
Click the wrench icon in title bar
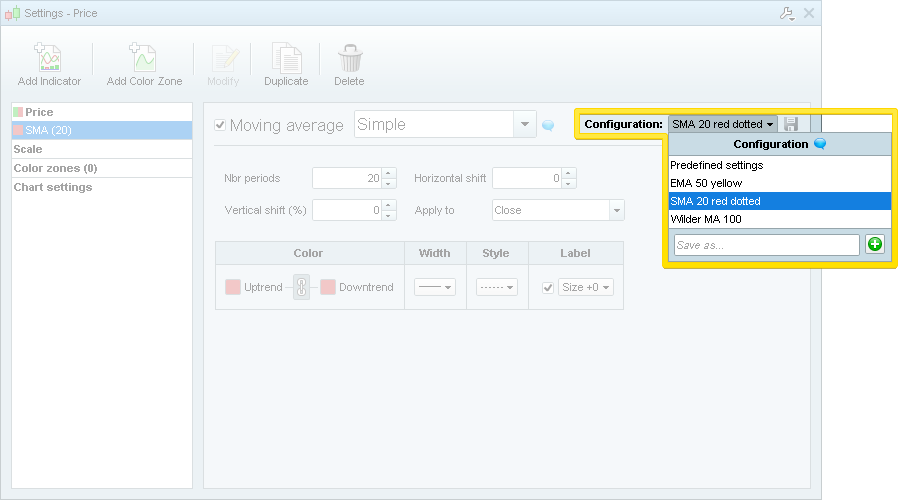click(786, 13)
